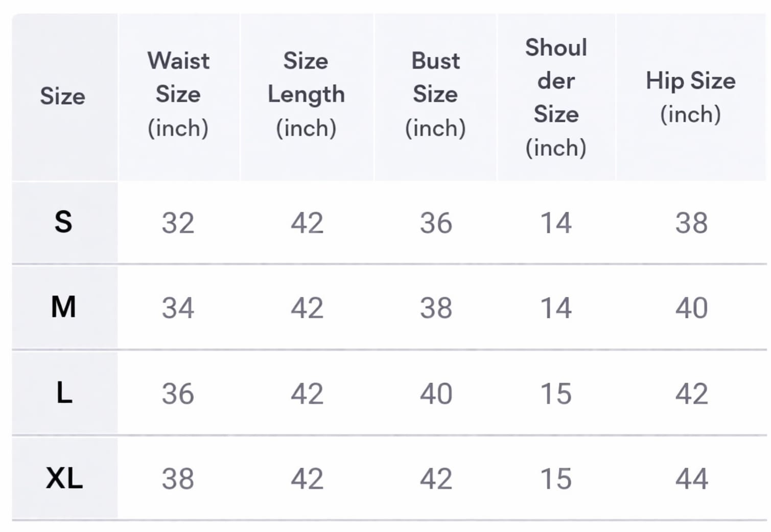Click shoulder value 15 in L row
This screenshot has height=532, width=771.
[556, 394]
